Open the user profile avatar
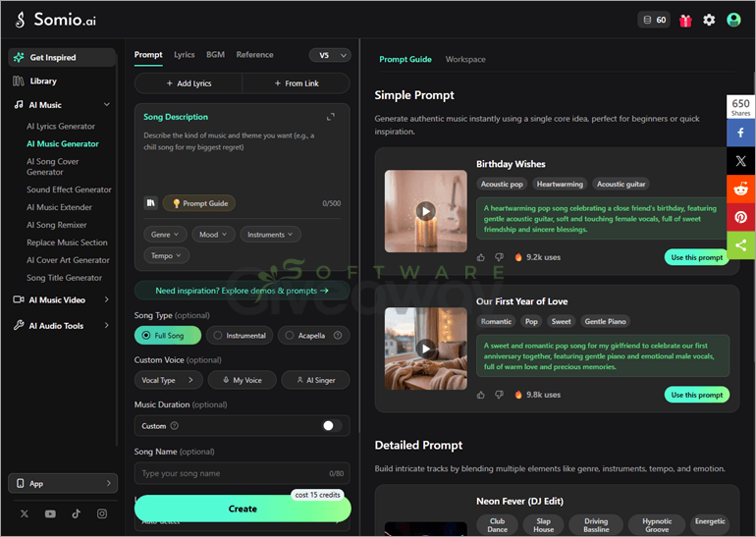Viewport: 756px width, 537px height. pyautogui.click(x=733, y=20)
